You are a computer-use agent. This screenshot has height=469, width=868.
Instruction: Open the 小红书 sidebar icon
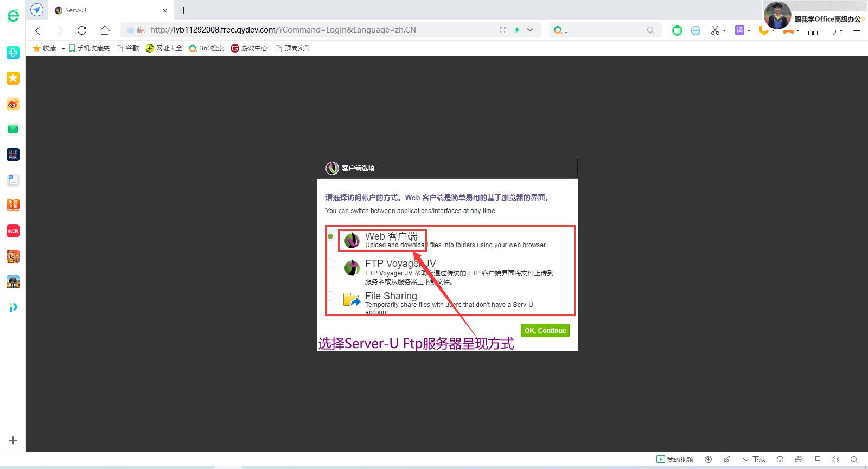click(x=13, y=231)
